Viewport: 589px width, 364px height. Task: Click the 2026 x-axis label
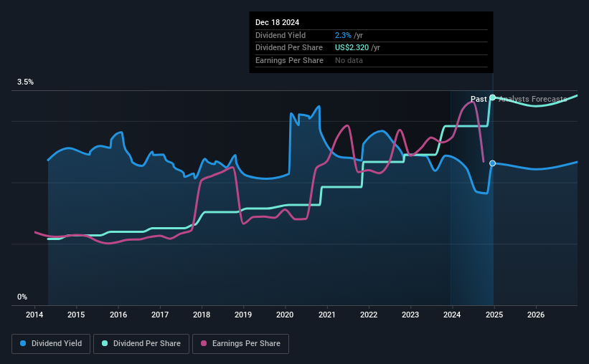[536, 315]
